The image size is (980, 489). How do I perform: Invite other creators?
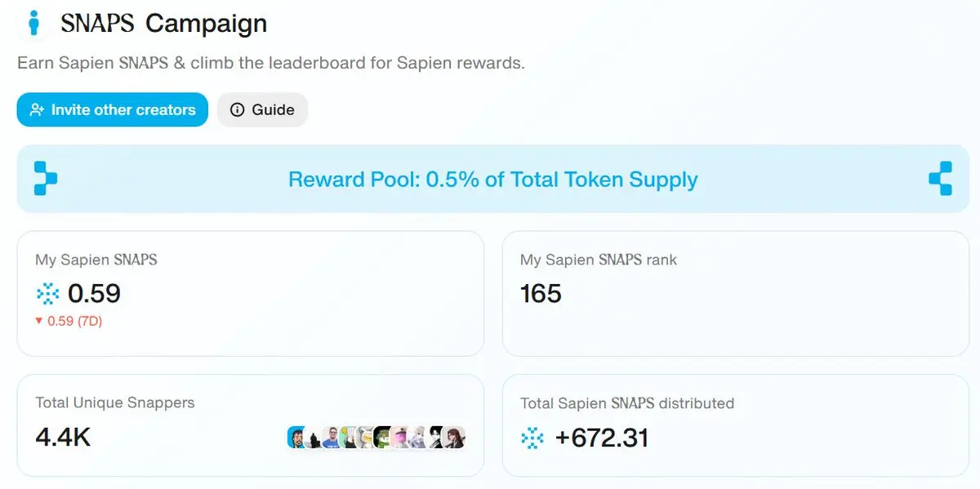[113, 109]
